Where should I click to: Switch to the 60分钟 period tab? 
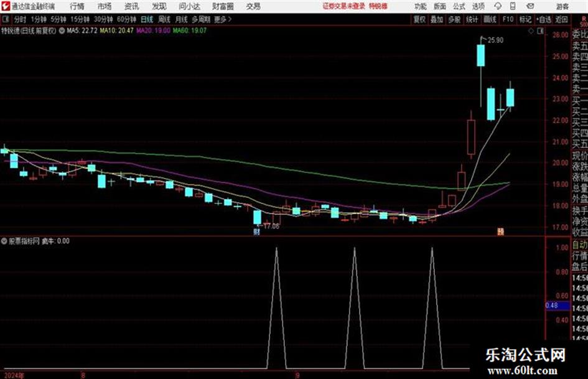coord(127,19)
